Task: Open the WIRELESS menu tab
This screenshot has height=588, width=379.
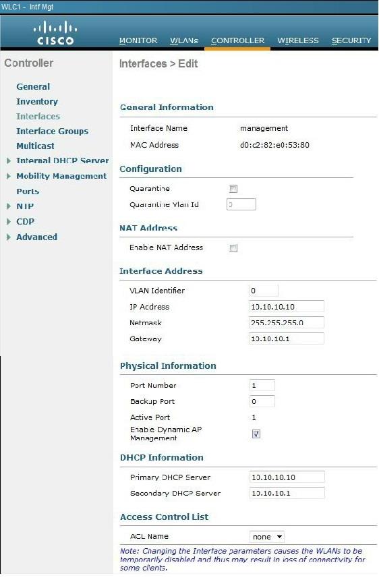Action: [x=298, y=40]
